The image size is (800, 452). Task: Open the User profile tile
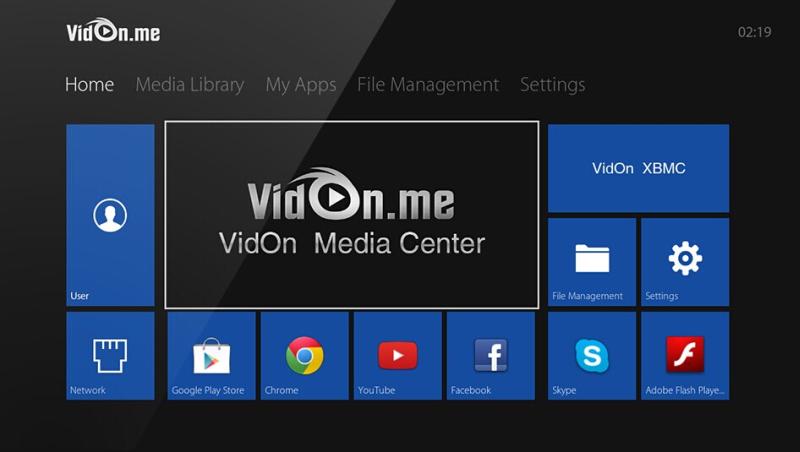[x=110, y=215]
